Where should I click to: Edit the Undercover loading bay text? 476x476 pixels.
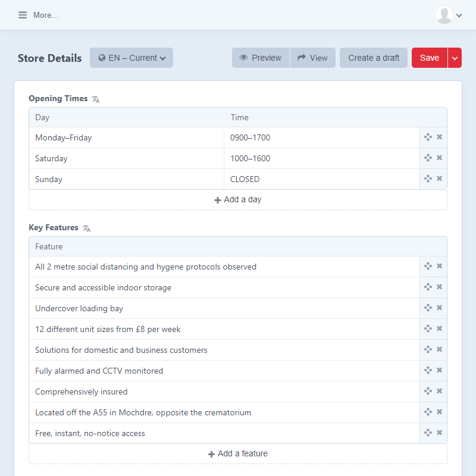coord(224,308)
